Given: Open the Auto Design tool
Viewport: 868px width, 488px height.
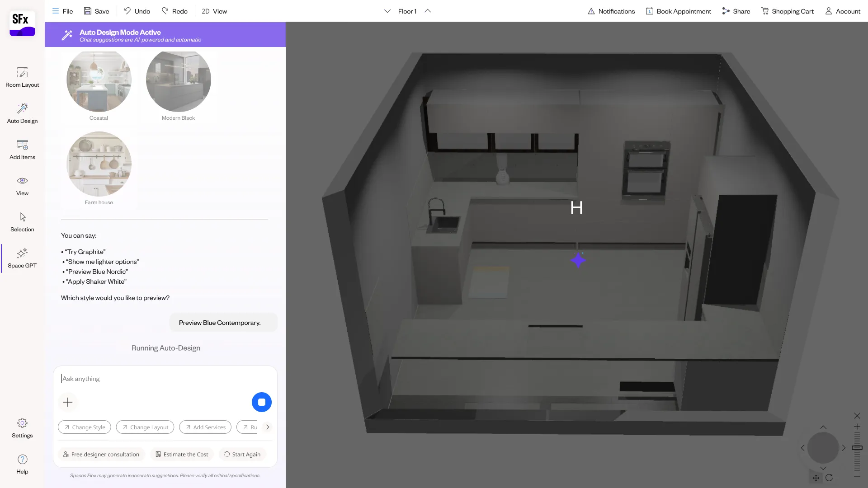Looking at the screenshot, I should (22, 113).
